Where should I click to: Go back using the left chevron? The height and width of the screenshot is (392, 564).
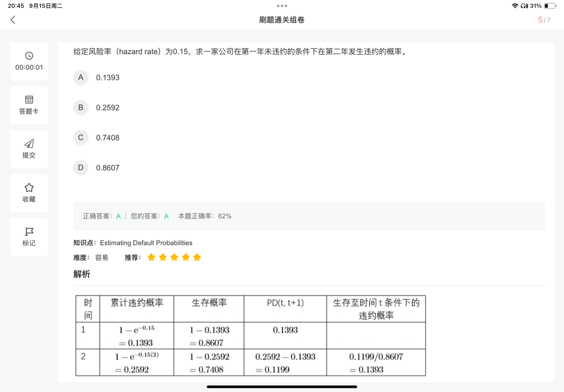click(x=13, y=20)
